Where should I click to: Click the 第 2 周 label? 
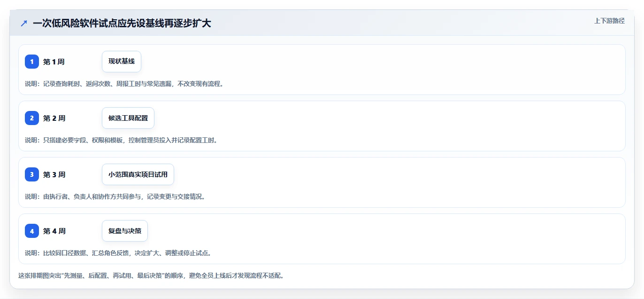pyautogui.click(x=54, y=118)
